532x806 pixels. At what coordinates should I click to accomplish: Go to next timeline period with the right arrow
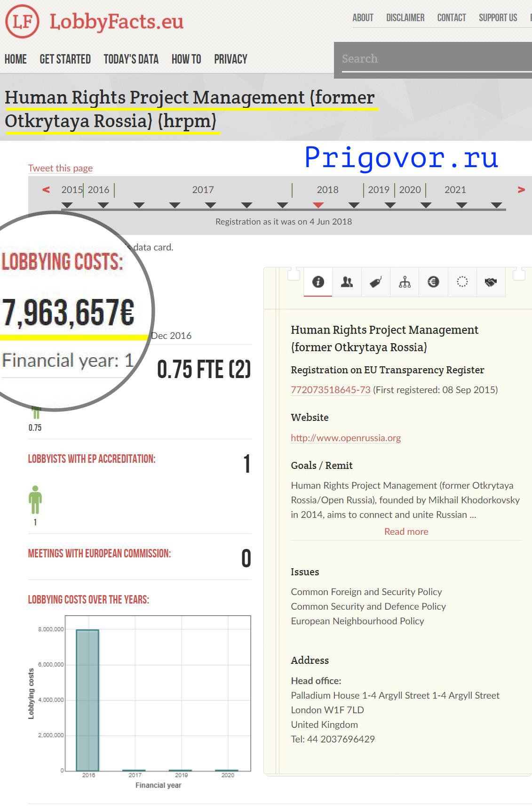521,190
